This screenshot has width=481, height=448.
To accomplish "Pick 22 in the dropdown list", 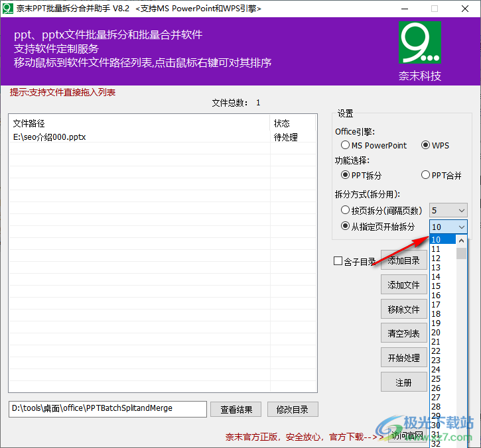I will pyautogui.click(x=443, y=351).
